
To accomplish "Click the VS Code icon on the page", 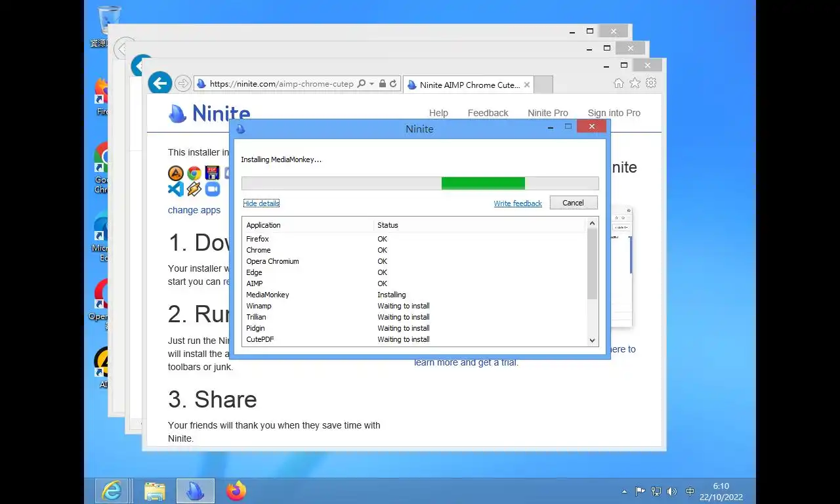I will (x=176, y=190).
